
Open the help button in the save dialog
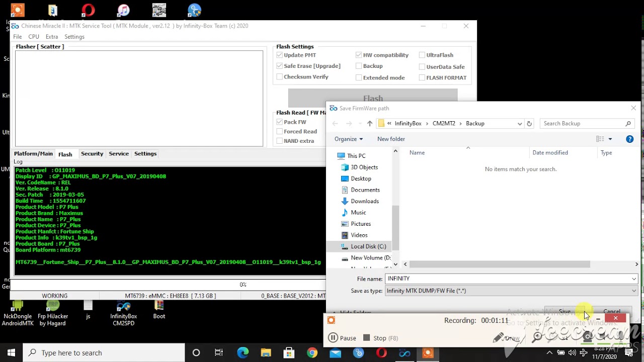629,139
